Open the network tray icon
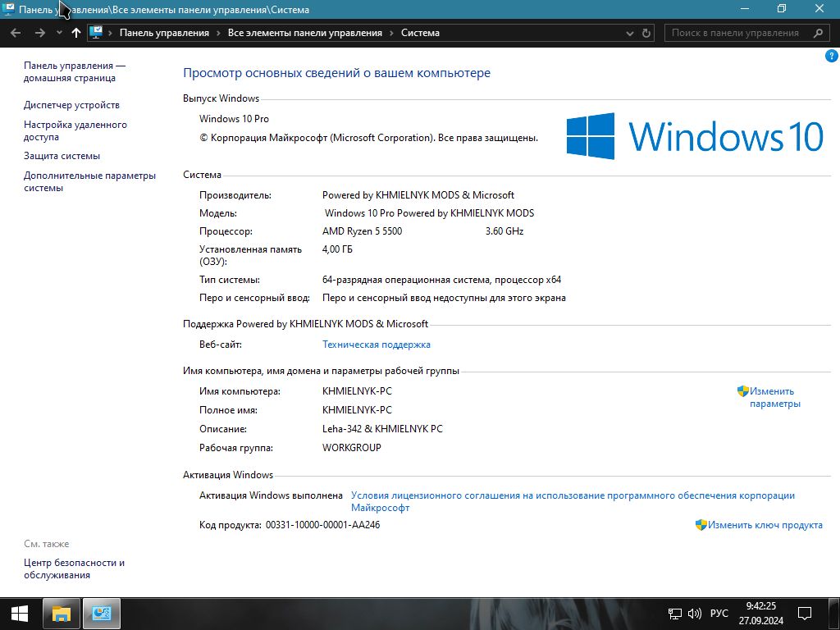Image resolution: width=840 pixels, height=630 pixels. coord(675,613)
